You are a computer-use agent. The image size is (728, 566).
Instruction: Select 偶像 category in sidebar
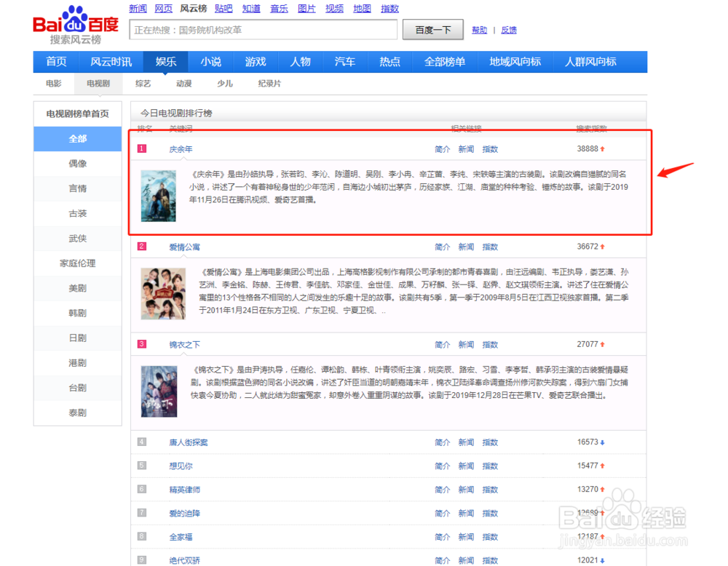click(x=78, y=163)
